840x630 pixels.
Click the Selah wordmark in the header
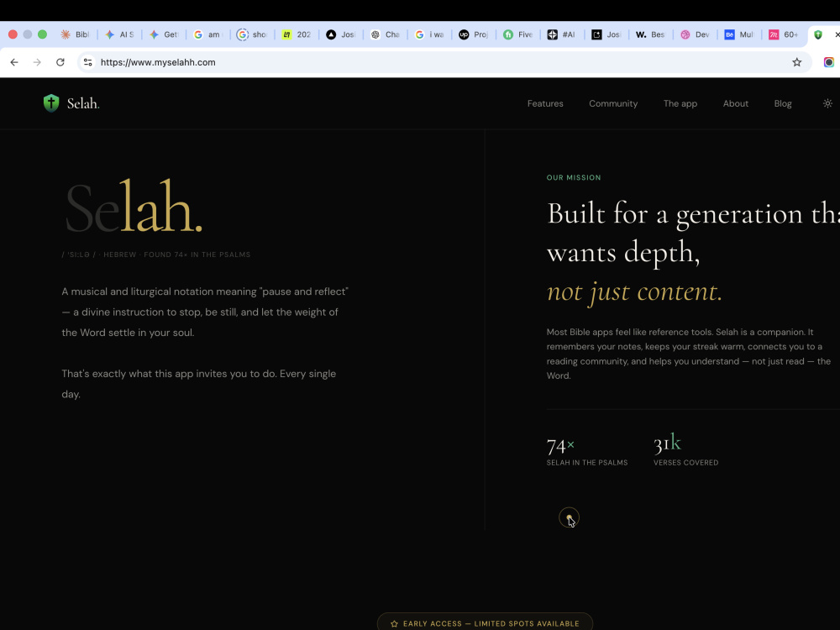click(83, 103)
